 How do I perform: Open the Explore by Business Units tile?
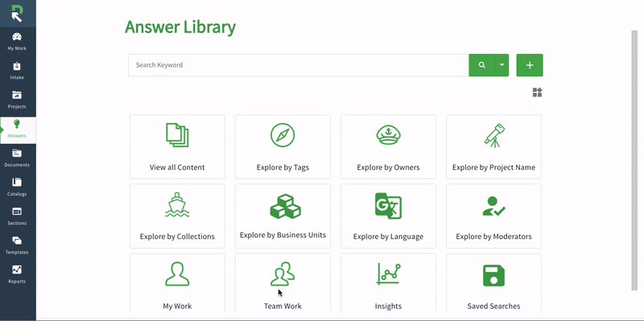tap(283, 216)
